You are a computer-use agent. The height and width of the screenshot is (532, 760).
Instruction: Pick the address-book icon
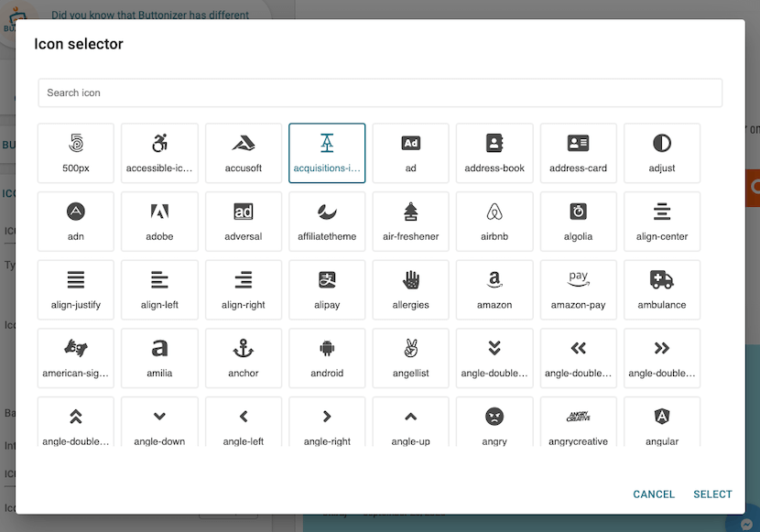point(494,152)
